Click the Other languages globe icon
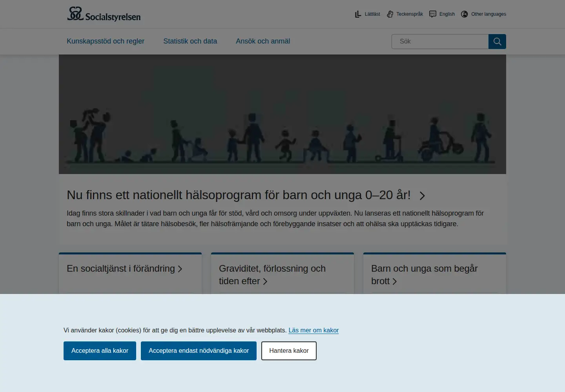The width and height of the screenshot is (565, 392). pos(465,14)
